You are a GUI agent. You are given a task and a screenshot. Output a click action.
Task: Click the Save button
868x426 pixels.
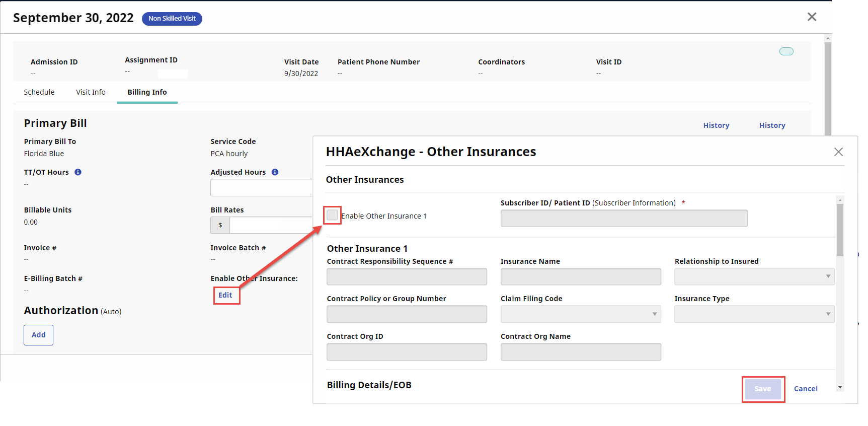[x=763, y=389]
